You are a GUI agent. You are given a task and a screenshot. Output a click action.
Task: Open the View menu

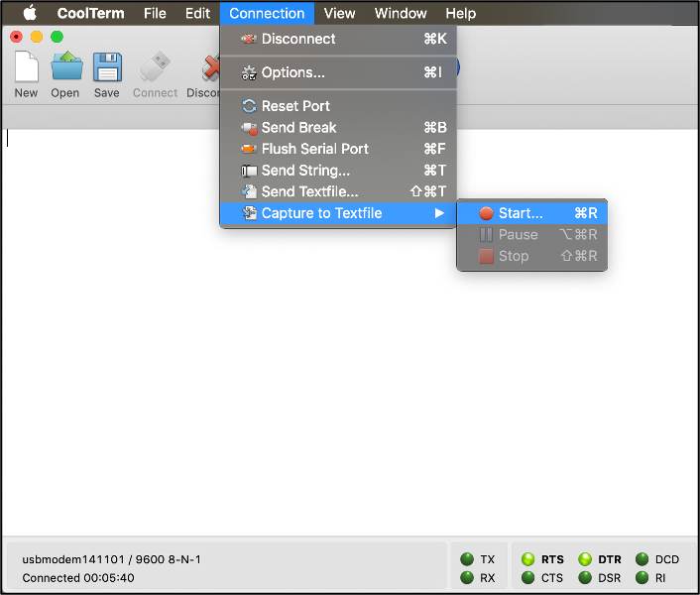[x=339, y=13]
